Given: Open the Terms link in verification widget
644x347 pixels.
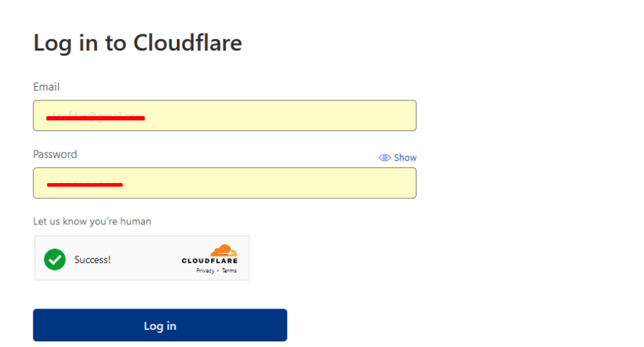Looking at the screenshot, I should [x=229, y=271].
